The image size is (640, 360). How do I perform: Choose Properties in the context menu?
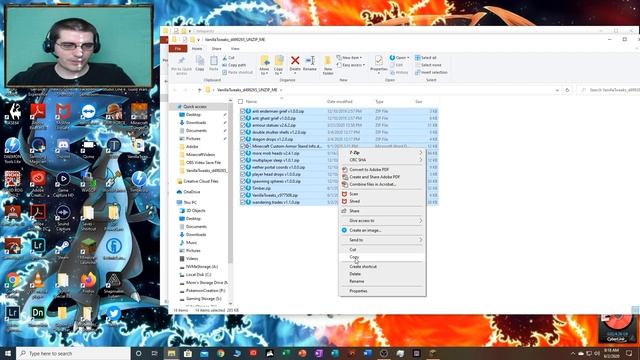382,291
